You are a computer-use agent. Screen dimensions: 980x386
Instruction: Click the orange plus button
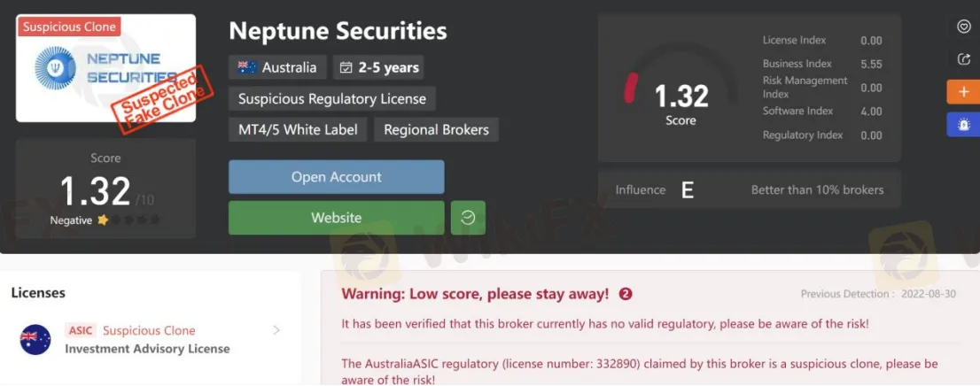(963, 92)
